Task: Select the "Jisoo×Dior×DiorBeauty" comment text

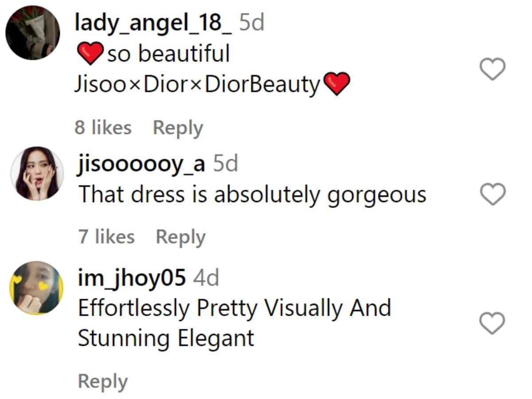Action: [197, 84]
